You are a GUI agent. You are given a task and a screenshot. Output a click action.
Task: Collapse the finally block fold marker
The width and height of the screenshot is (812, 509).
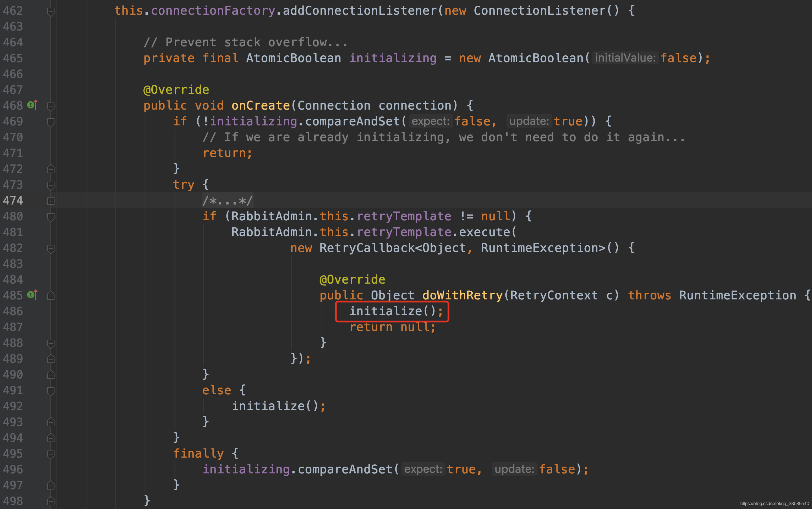[51, 454]
